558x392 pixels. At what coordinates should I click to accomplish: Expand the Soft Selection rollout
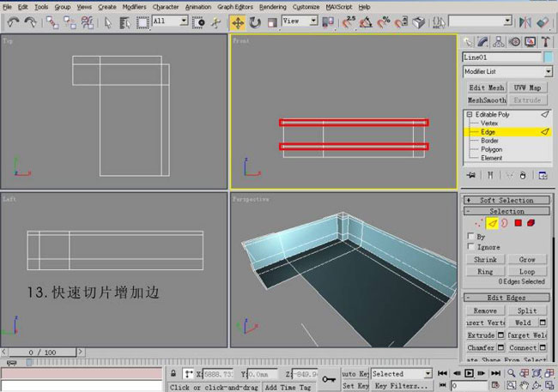pos(506,200)
